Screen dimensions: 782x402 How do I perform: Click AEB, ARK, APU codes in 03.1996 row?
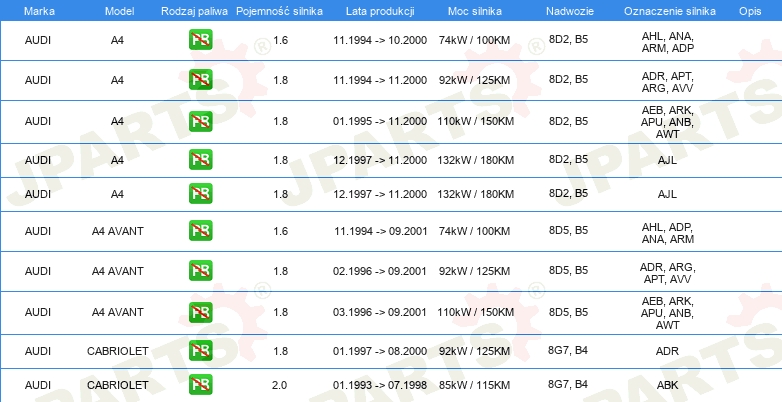point(667,313)
